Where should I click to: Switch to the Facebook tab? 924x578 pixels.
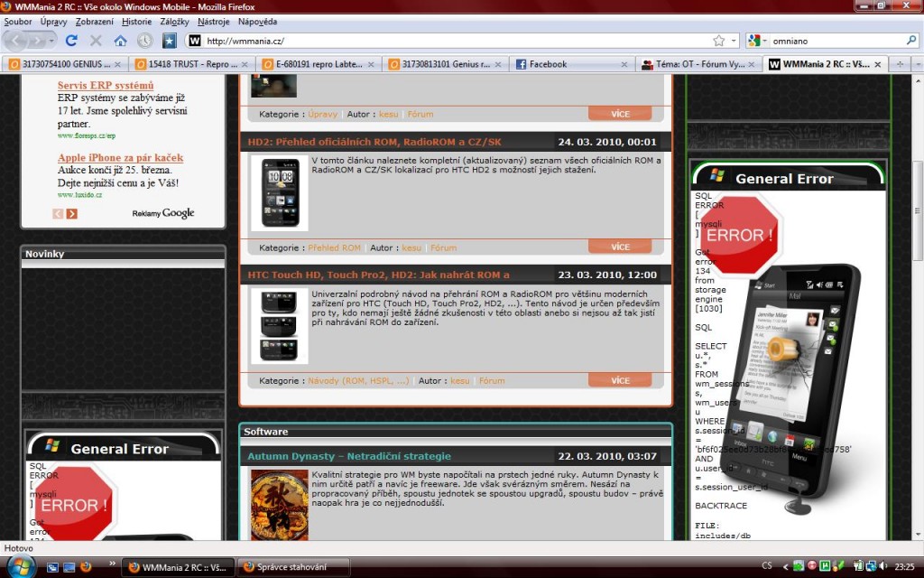point(571,64)
